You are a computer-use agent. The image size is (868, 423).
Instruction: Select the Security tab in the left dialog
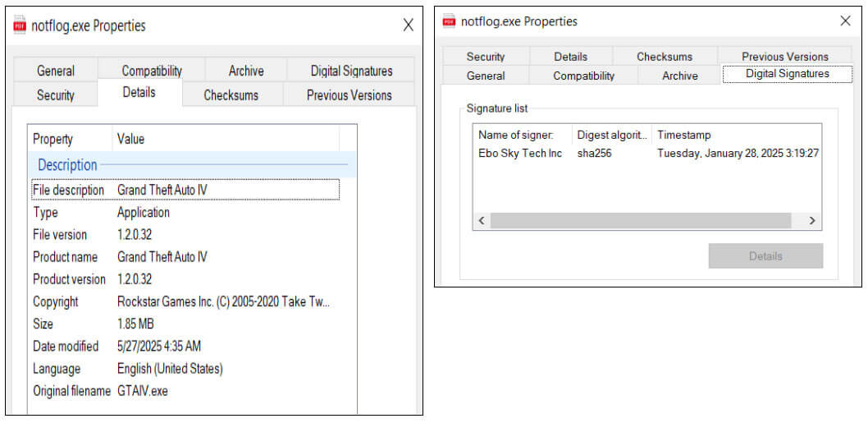pyautogui.click(x=55, y=94)
